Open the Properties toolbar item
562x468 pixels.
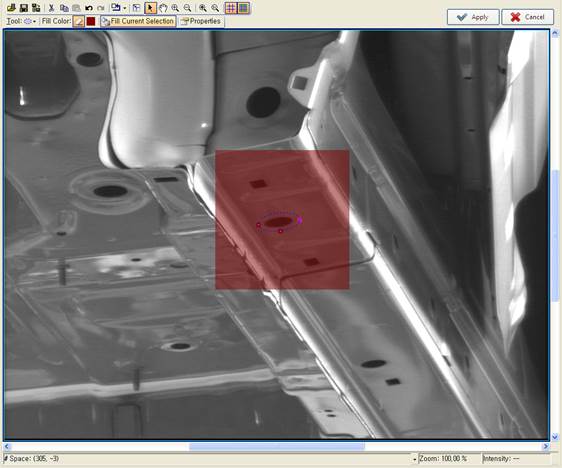[x=201, y=21]
